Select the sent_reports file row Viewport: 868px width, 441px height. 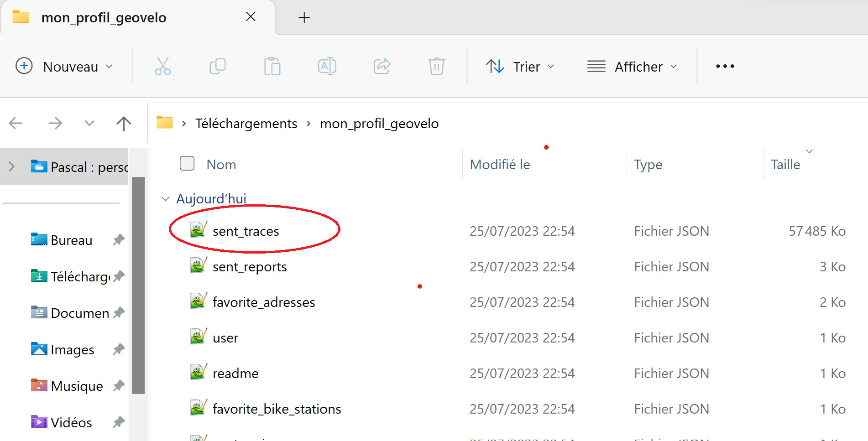[250, 266]
